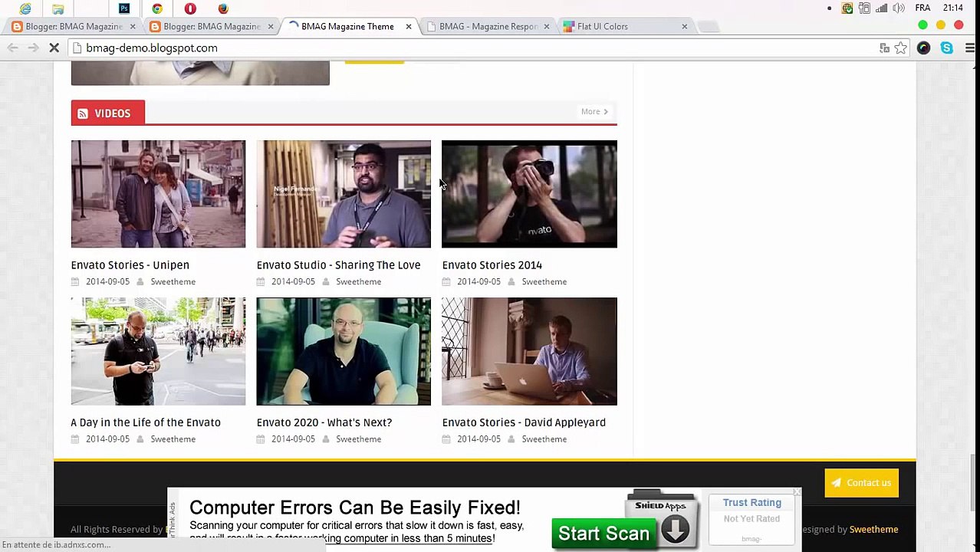Click Sweetheme author under Envato Stories 2014
Screen dimensions: 980x552
544,282
